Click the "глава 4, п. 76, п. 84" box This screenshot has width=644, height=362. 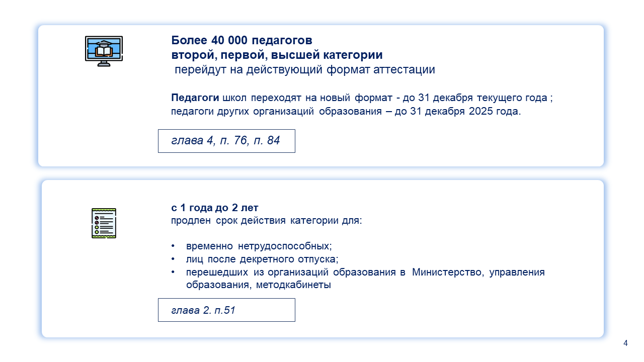226,141
